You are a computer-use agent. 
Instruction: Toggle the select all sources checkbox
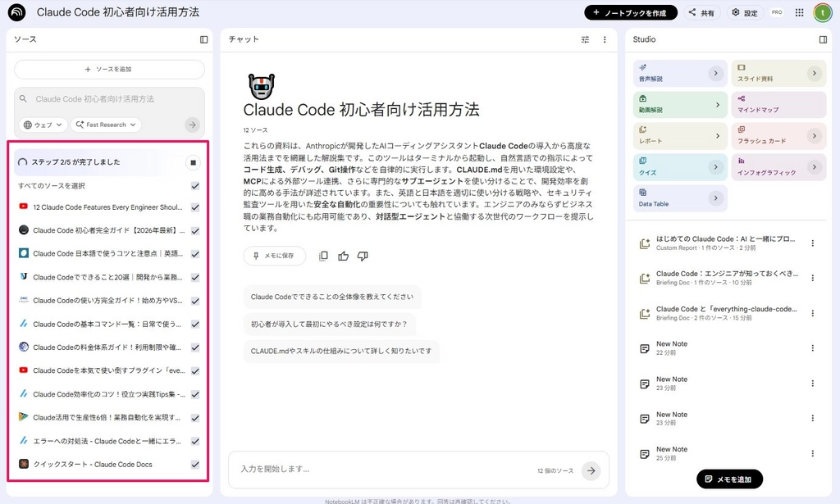click(195, 186)
